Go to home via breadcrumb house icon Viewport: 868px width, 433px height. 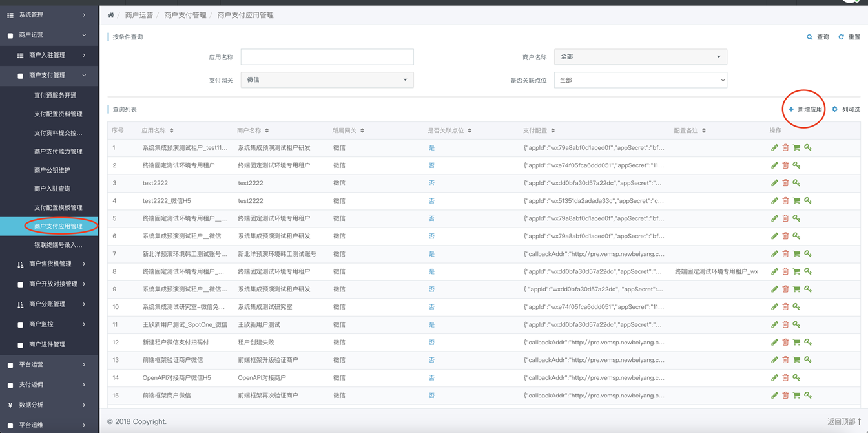pyautogui.click(x=111, y=15)
